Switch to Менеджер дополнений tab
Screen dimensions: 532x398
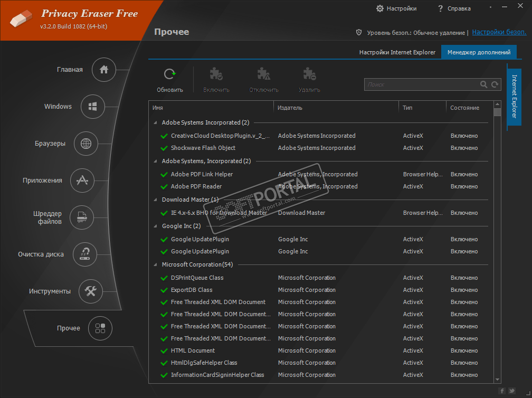[479, 52]
